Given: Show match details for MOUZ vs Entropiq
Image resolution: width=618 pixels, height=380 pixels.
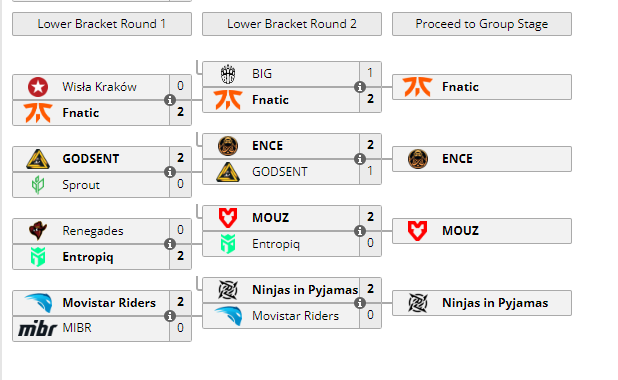Looking at the screenshot, I should [359, 231].
